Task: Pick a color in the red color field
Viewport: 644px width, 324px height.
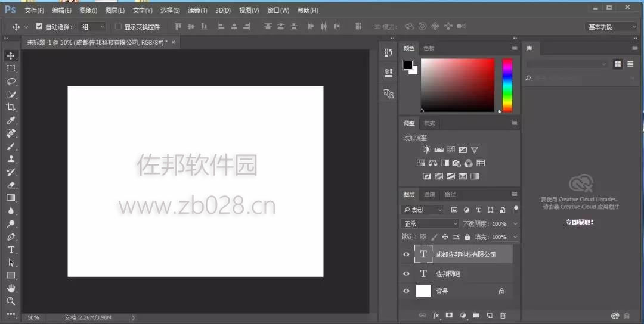Action: click(457, 85)
